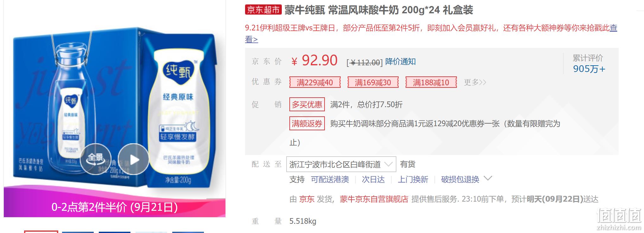Claim the 满229减40 coupon

click(315, 82)
